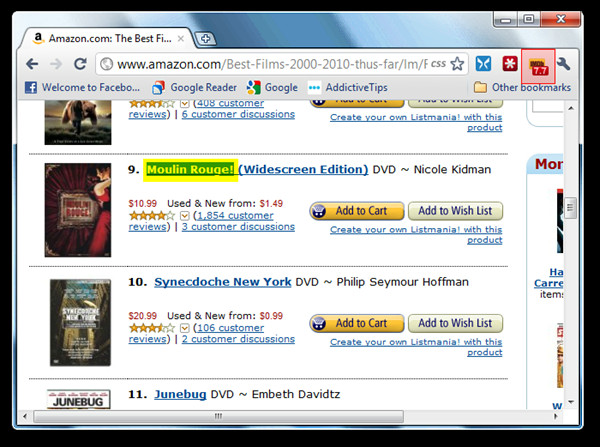Click the $10.99 Moulin Rouge price
The image size is (600, 447).
coord(143,203)
